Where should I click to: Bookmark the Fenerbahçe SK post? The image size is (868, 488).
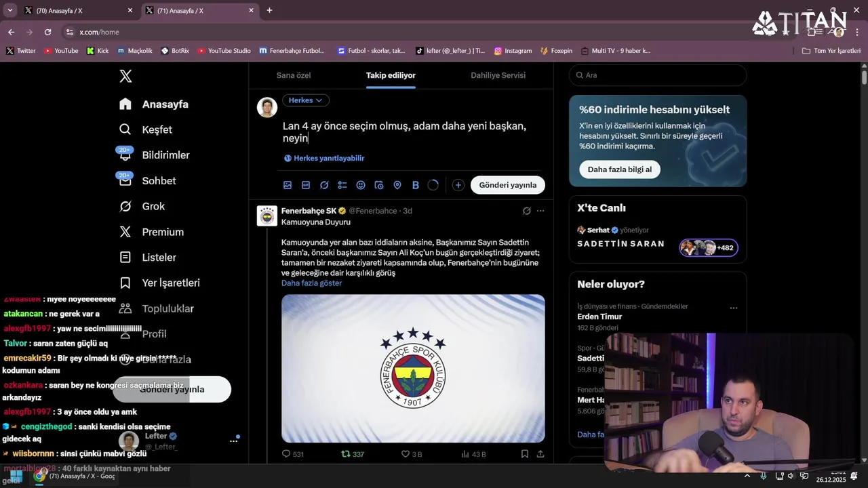(525, 454)
